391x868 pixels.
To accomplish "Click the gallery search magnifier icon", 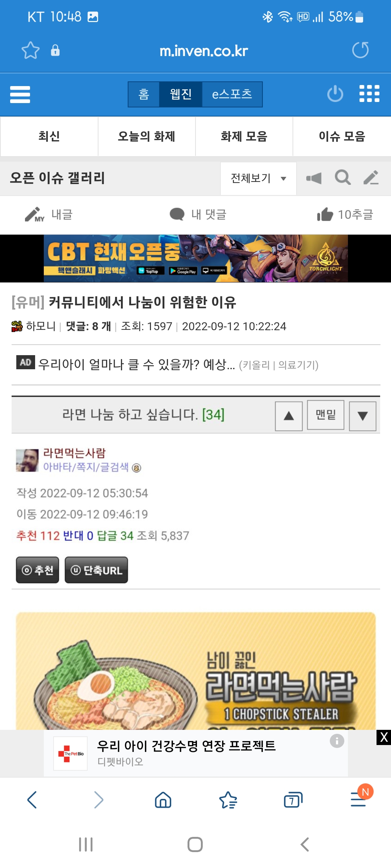I will pos(342,178).
